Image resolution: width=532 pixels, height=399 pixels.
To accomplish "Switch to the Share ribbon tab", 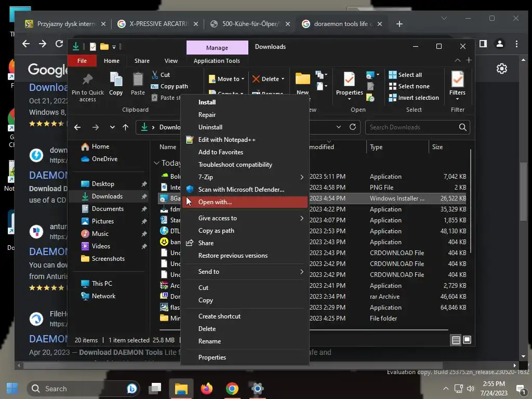I will (x=142, y=61).
